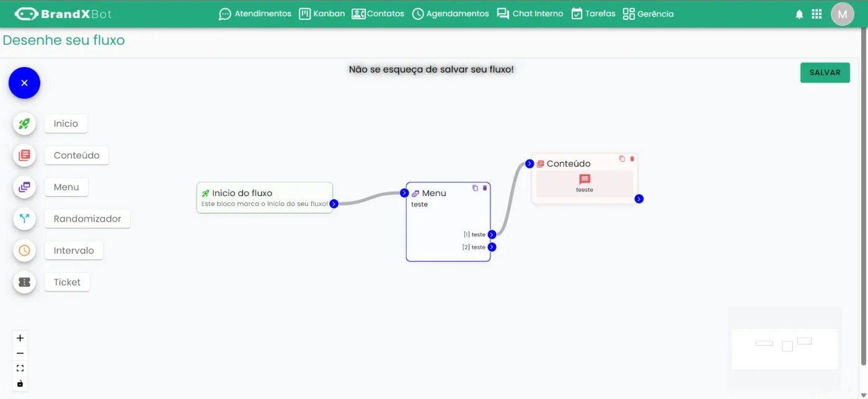Add an Intervalo block via label
The image size is (868, 399).
tap(74, 250)
